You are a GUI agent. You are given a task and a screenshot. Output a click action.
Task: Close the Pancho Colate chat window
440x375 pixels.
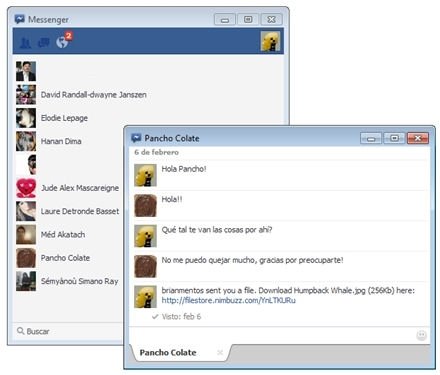(418, 138)
